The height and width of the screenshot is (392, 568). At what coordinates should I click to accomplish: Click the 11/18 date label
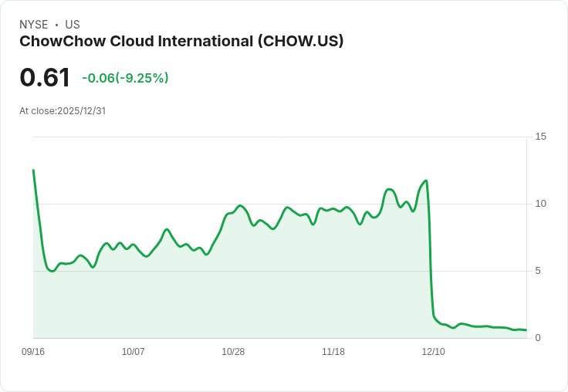click(333, 352)
